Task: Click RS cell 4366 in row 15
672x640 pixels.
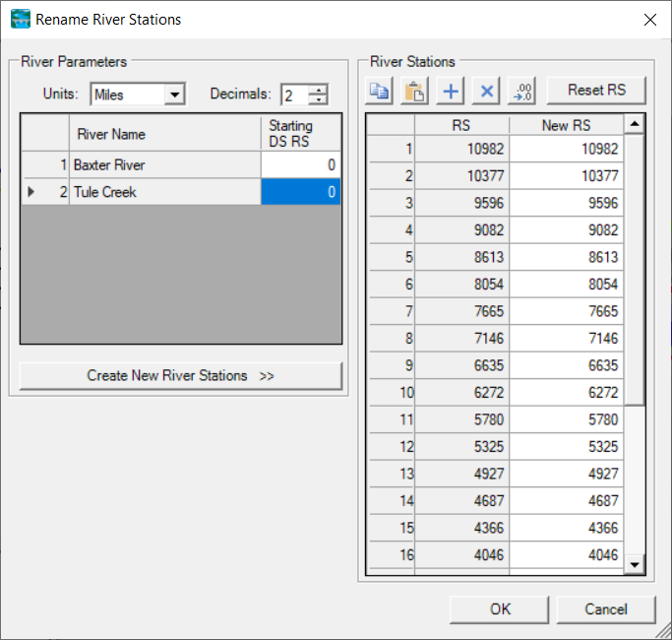Action: (461, 527)
